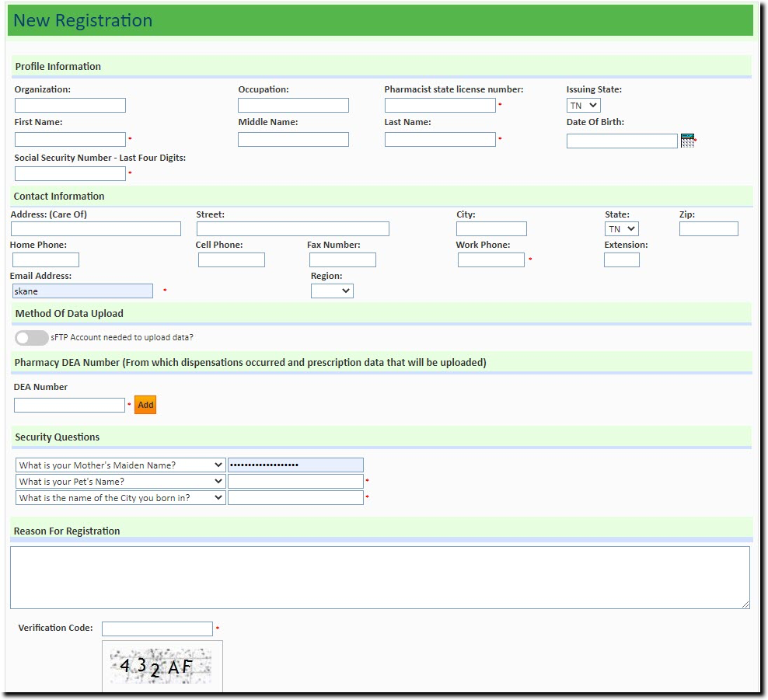Open the Date Of Birth calendar picker
This screenshot has width=768, height=700.
(x=687, y=140)
